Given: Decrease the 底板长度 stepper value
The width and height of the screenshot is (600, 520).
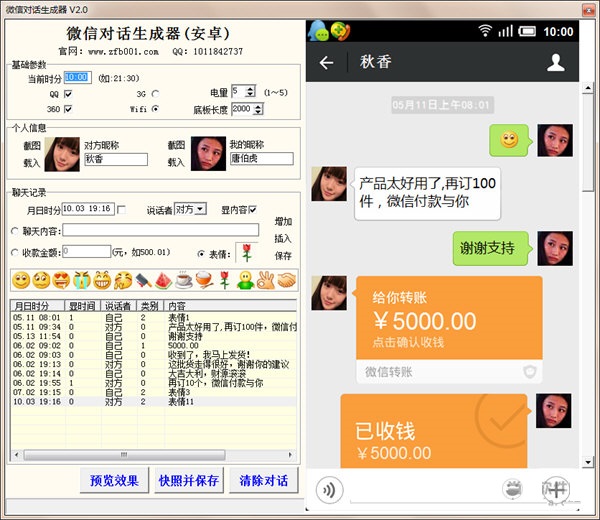Looking at the screenshot, I should [258, 112].
